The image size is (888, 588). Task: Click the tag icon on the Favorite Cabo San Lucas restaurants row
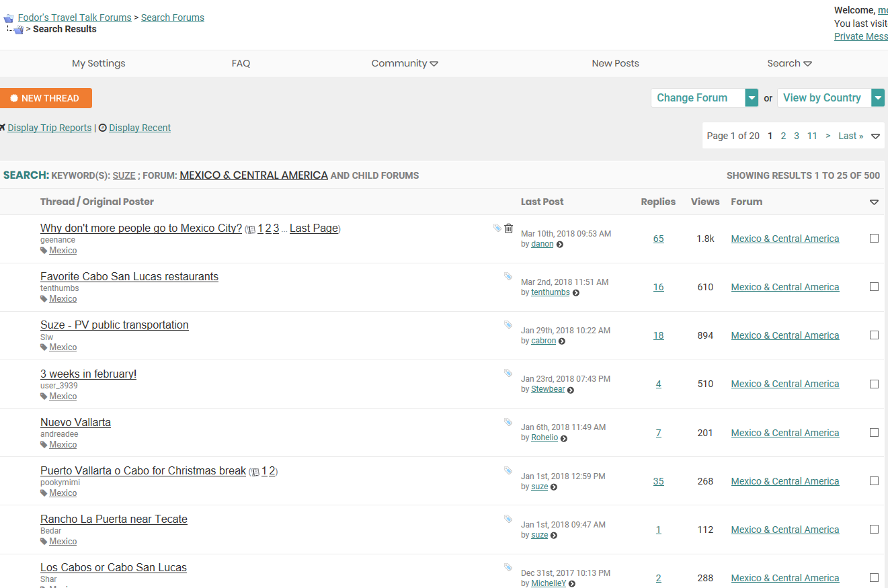[508, 276]
